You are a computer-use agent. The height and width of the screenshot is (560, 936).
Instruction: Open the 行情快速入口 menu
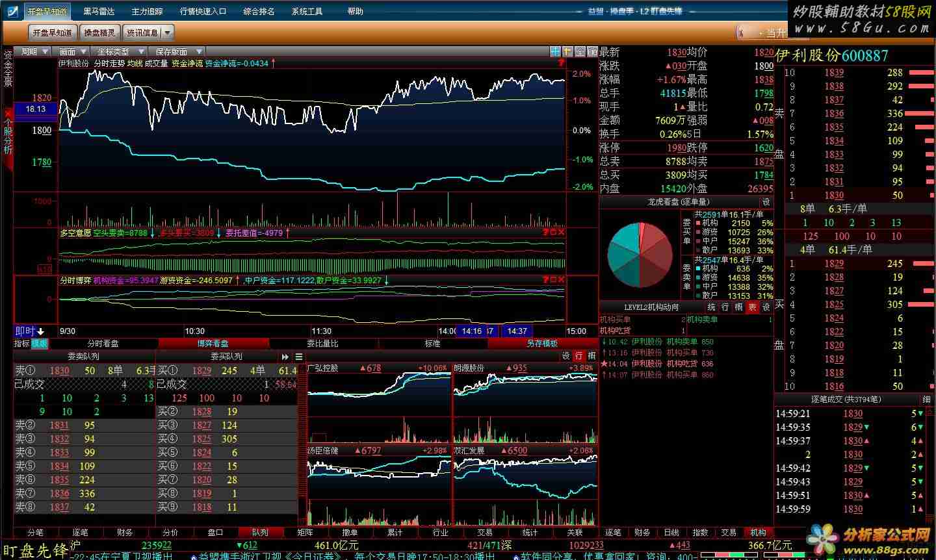pos(203,11)
